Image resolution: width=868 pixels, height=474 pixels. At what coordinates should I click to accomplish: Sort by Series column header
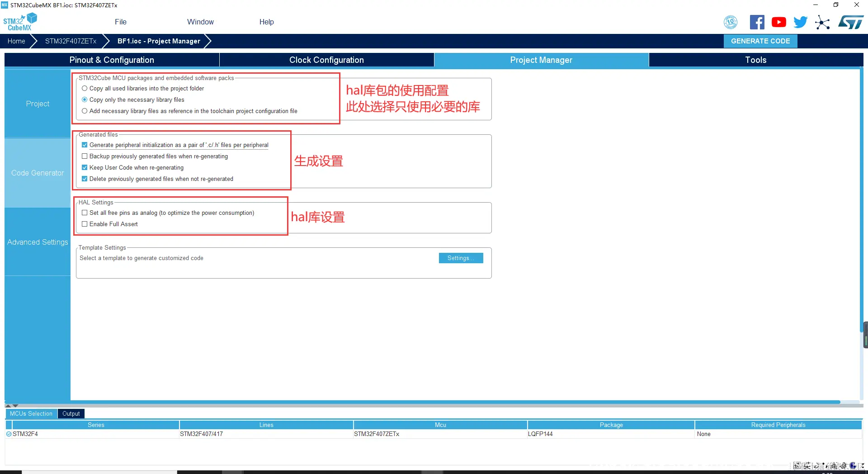pyautogui.click(x=96, y=425)
